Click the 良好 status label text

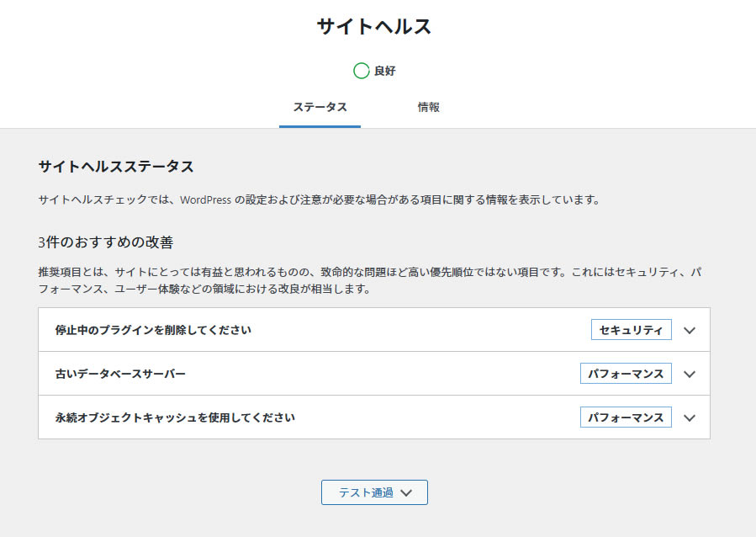pos(388,72)
